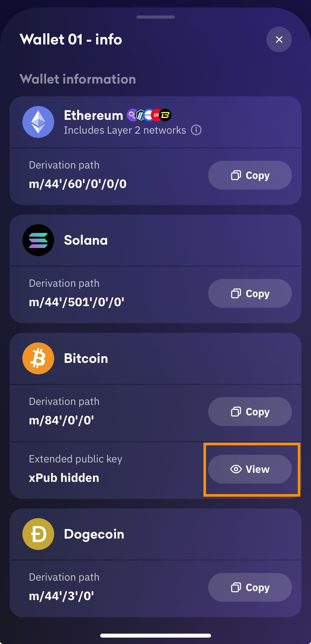
Task: Select the Arbitrum network badge
Action: [x=140, y=114]
